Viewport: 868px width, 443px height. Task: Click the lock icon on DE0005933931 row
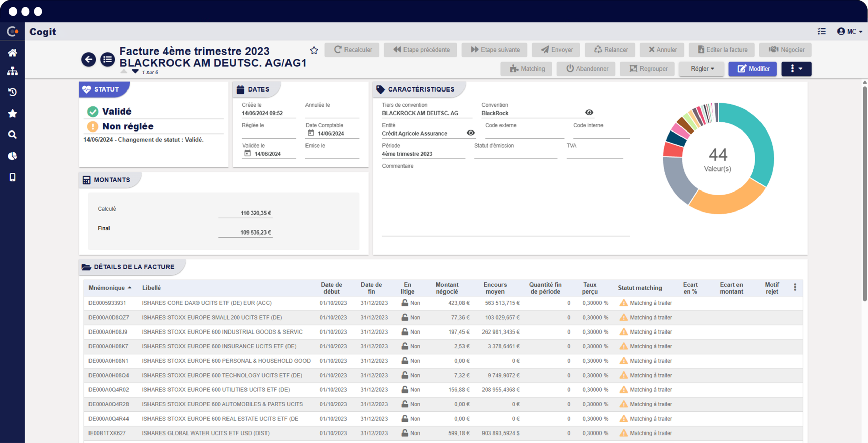pos(405,303)
